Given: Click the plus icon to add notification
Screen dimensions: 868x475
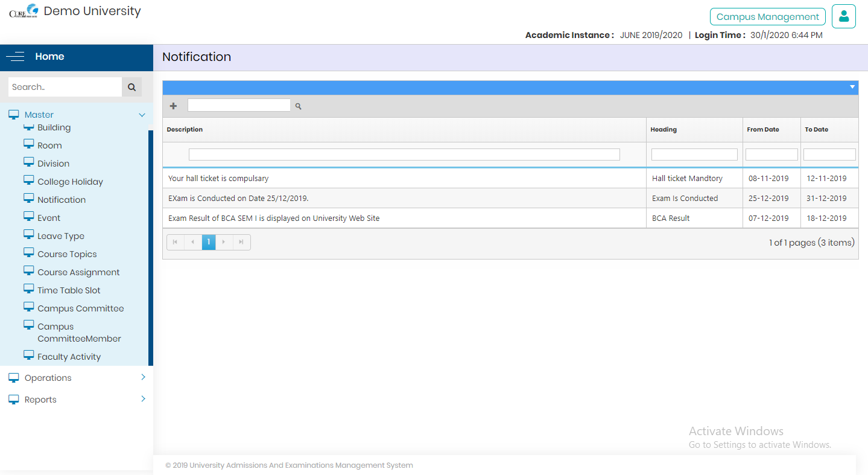Looking at the screenshot, I should click(173, 106).
